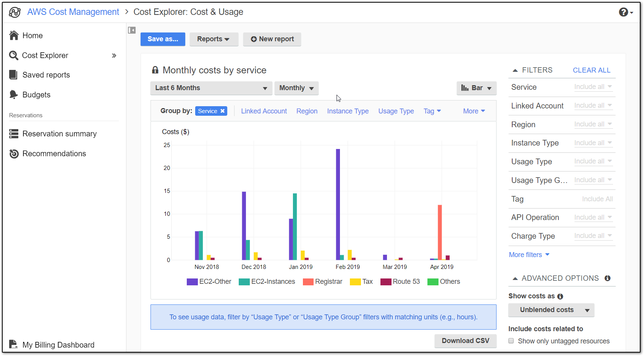
Task: Click the Cost Explorer magnifier icon
Action: [14, 55]
